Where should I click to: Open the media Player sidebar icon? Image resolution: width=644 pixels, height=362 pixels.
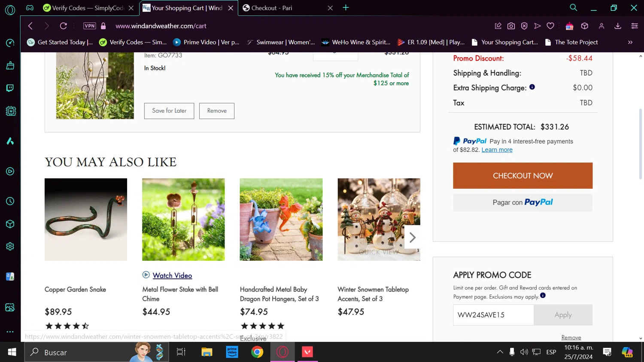[x=10, y=172]
